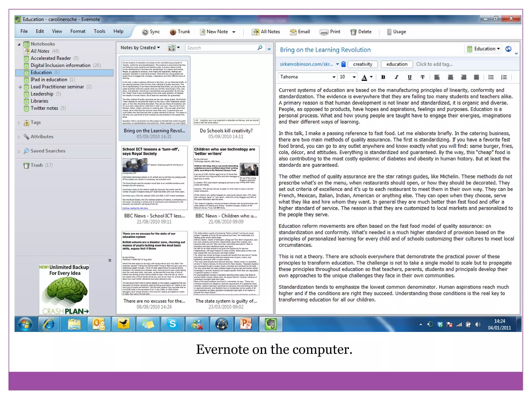Open the Edit menu
The height and width of the screenshot is (399, 532).
click(x=40, y=31)
